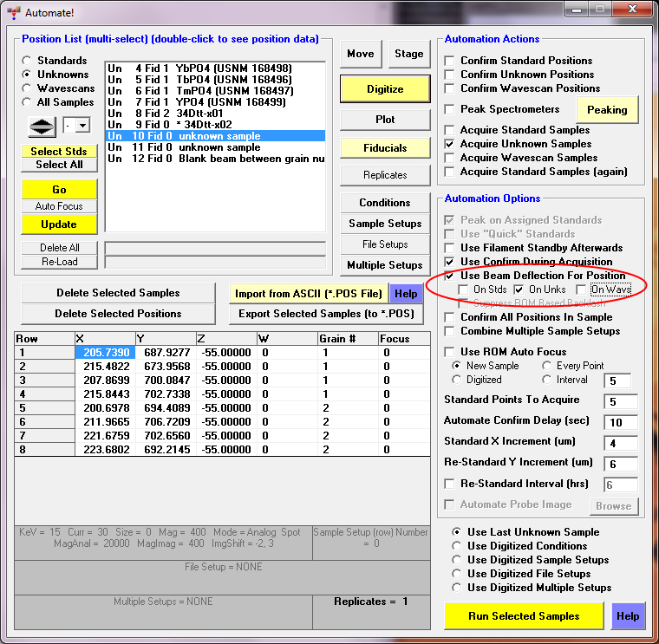
Task: Check the On Stds beam deflection box
Action: (x=465, y=289)
